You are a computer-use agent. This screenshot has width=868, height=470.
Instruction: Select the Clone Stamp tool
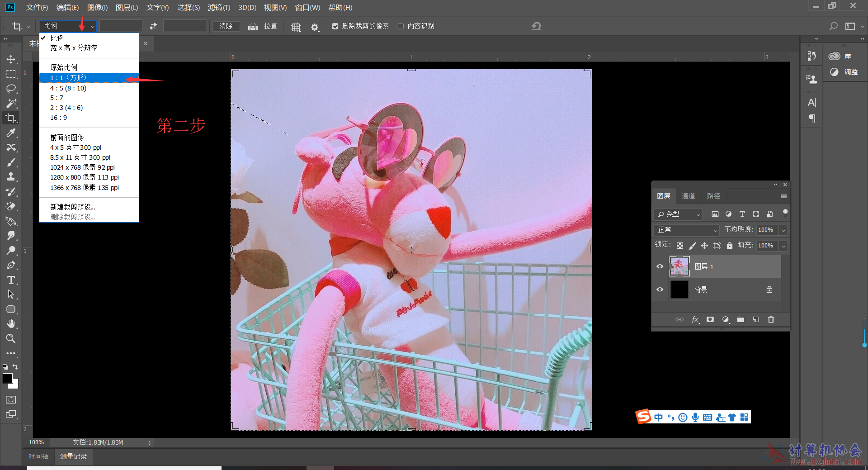(11, 177)
